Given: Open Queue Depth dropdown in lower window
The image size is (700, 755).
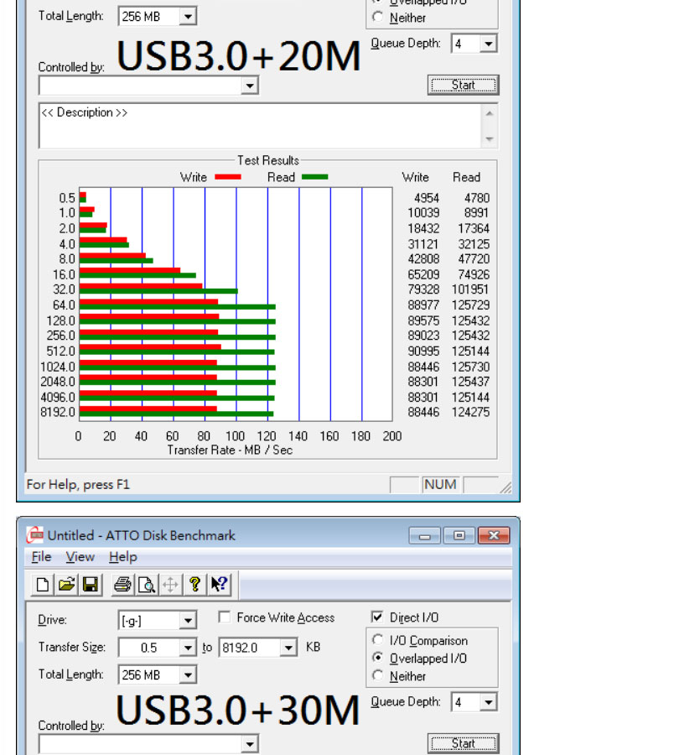Looking at the screenshot, I should point(488,702).
